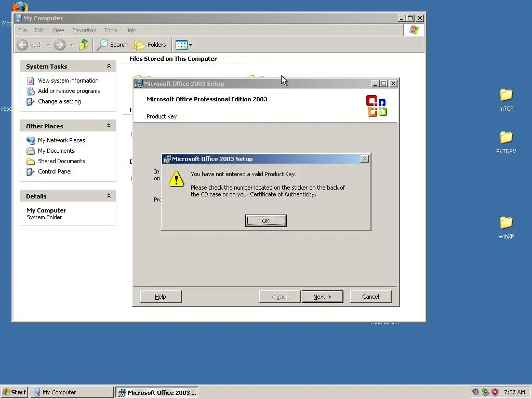Maximize the My Computer window
Screen dimensions: 532x399
(x=410, y=18)
